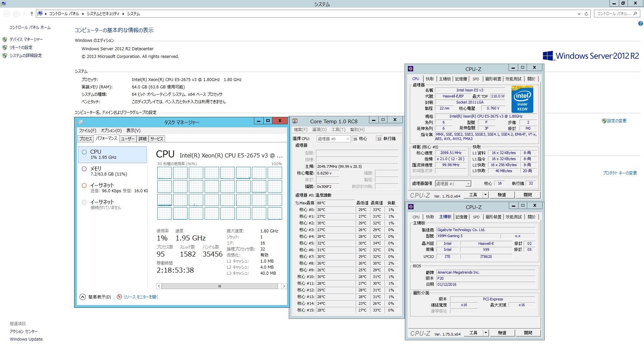This screenshot has height=348, width=644.
Task: Select the CPU performance circle in Task Manager
Action: pyautogui.click(x=84, y=152)
